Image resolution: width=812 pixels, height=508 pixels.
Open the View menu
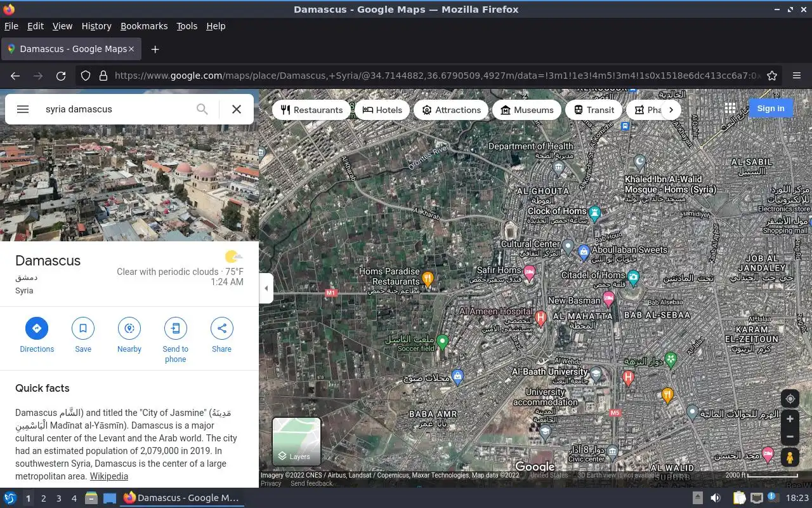(62, 26)
